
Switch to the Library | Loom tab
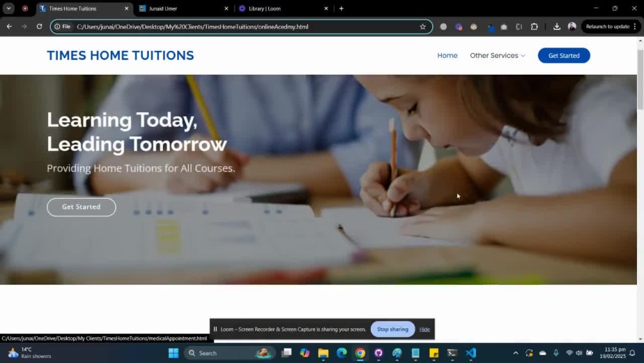click(x=283, y=8)
